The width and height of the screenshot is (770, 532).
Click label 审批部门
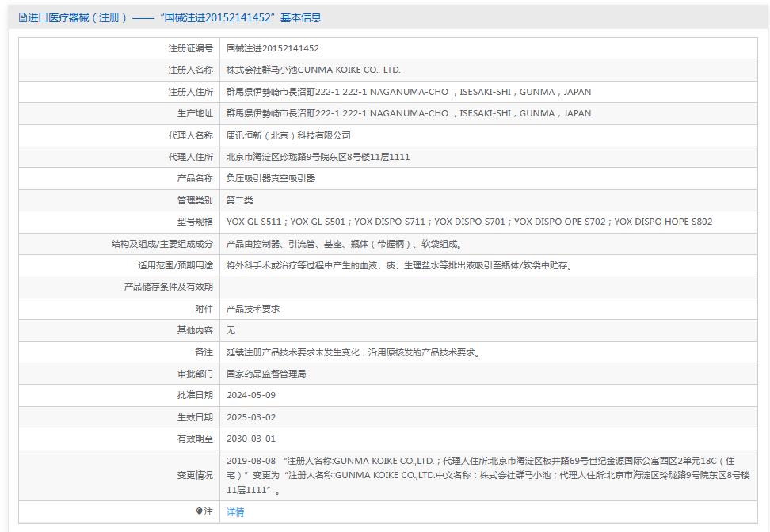pos(195,374)
